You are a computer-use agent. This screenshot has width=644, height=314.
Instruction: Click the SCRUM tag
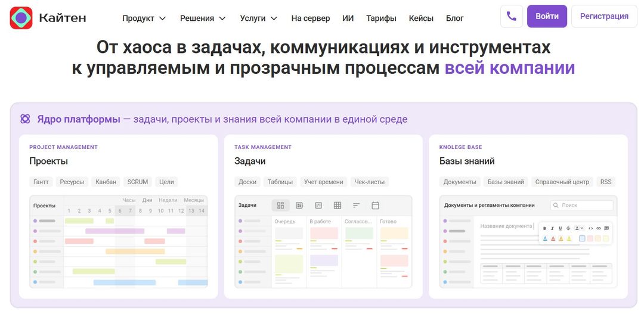coord(138,182)
